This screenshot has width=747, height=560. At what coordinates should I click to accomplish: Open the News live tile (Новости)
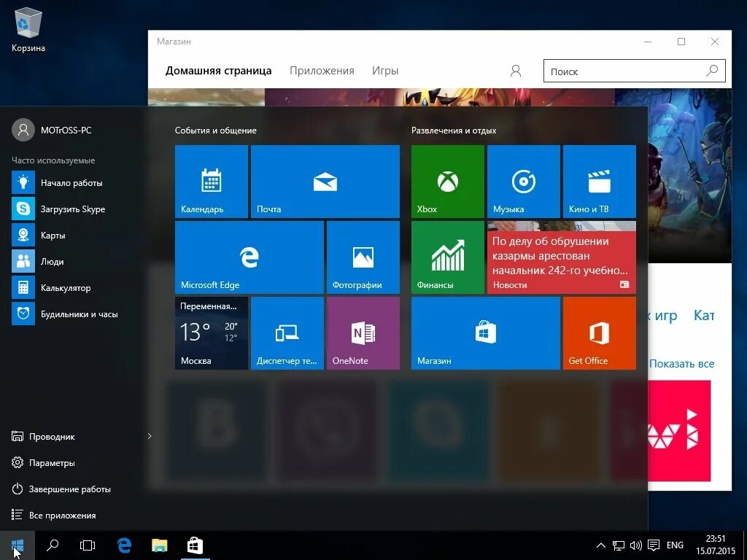pyautogui.click(x=562, y=257)
